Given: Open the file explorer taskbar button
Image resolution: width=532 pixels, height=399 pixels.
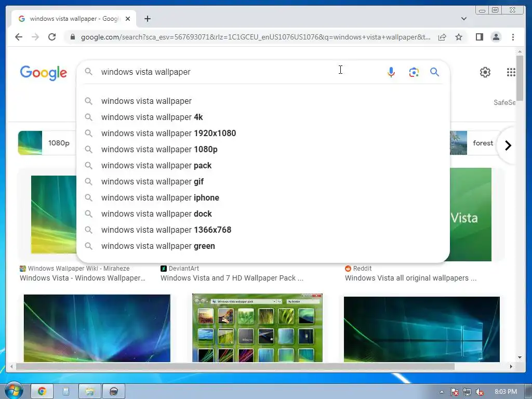Looking at the screenshot, I should pyautogui.click(x=89, y=392).
